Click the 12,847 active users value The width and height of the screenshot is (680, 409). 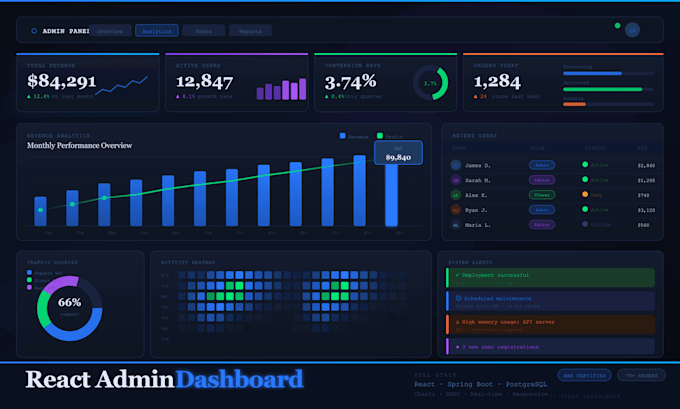(204, 81)
